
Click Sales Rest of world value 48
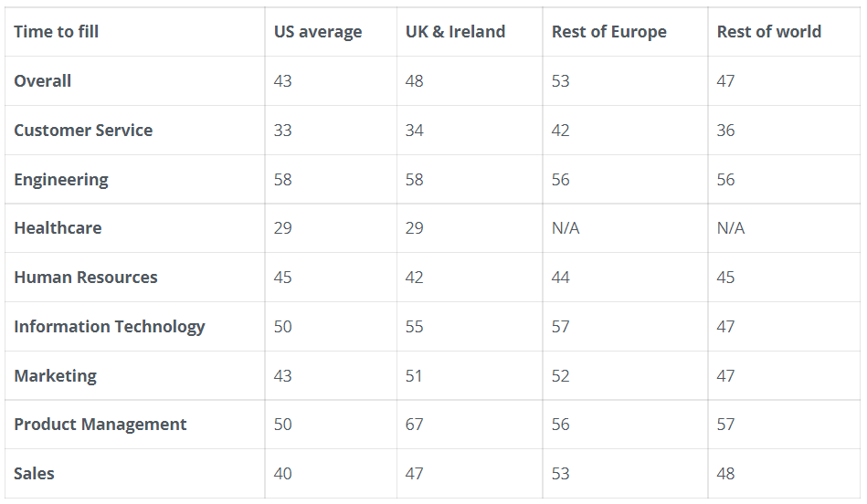point(725,474)
